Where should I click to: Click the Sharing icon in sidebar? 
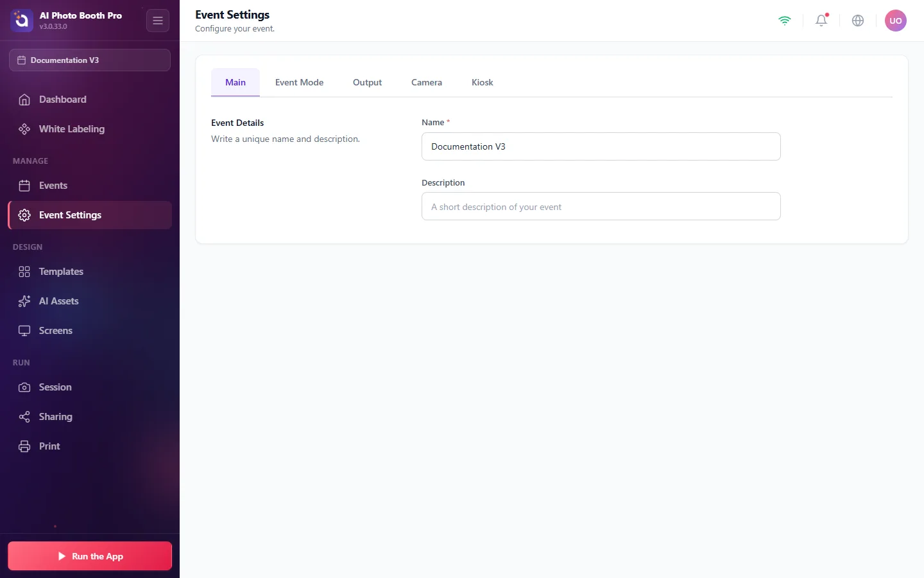[x=24, y=417]
